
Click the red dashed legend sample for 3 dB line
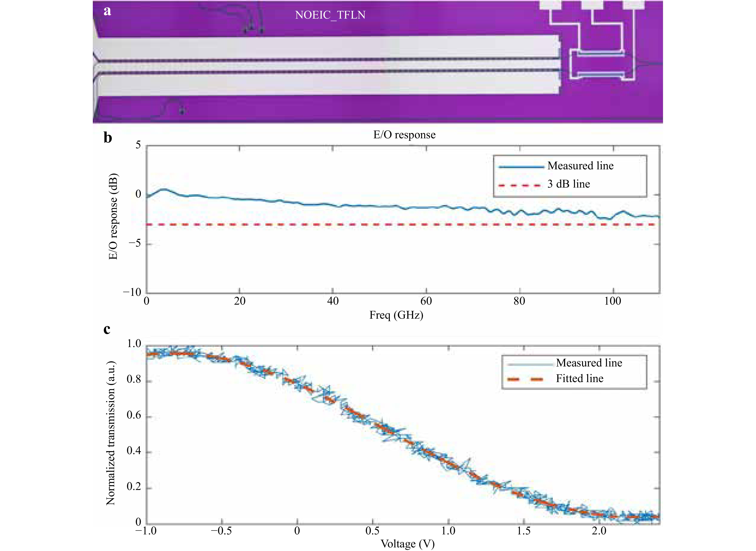tap(519, 185)
